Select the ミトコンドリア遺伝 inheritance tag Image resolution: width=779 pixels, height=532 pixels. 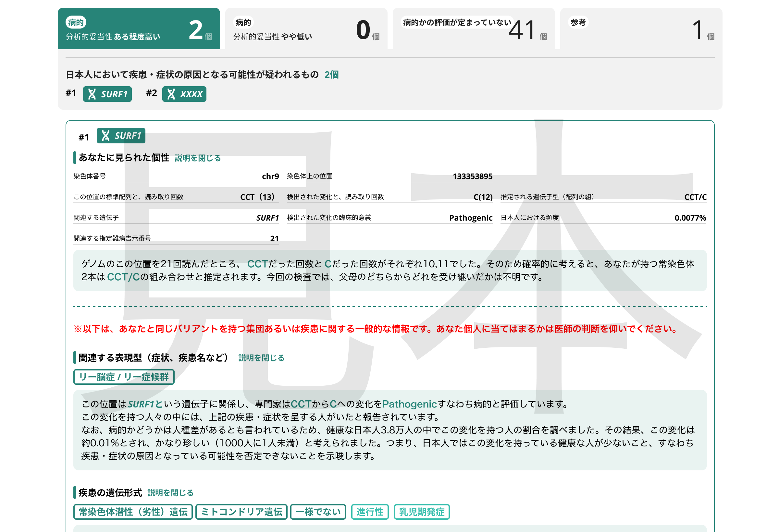point(241,512)
